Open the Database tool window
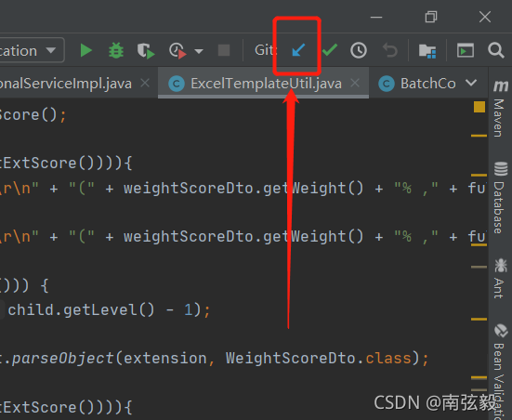 (x=500, y=197)
